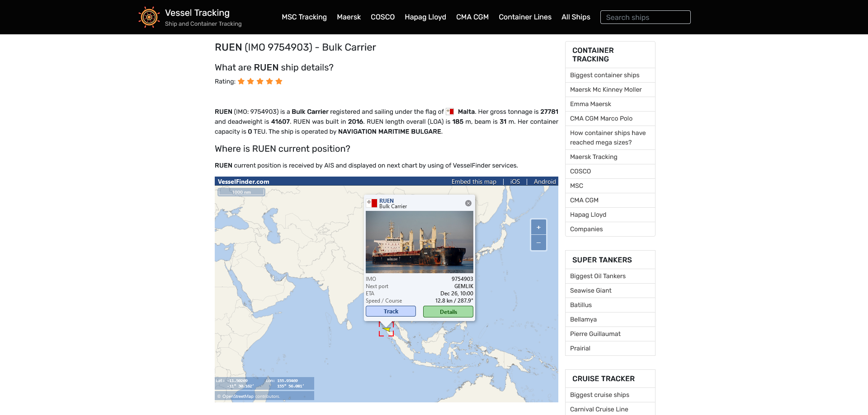The image size is (868, 415).
Task: Click the CRUISE TRACKER sidebar heading
Action: [x=603, y=378]
